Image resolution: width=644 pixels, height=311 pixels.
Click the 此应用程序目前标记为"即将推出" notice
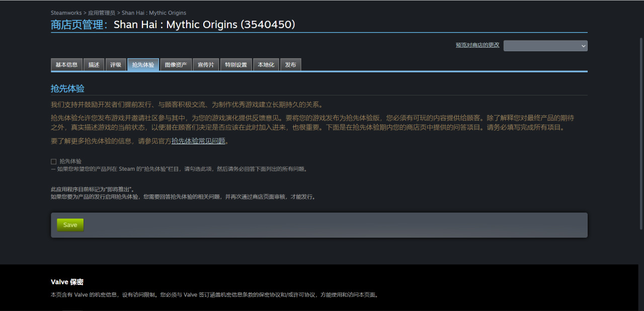(x=93, y=189)
